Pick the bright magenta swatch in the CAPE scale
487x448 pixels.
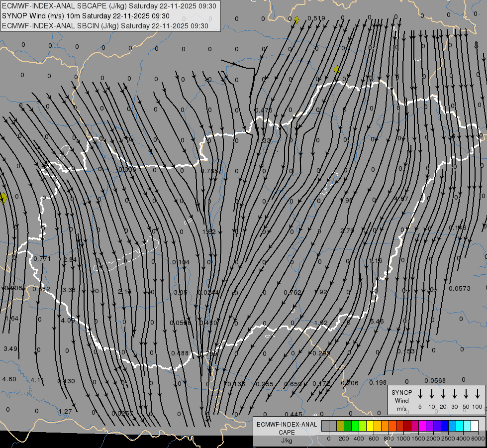pyautogui.click(x=422, y=426)
